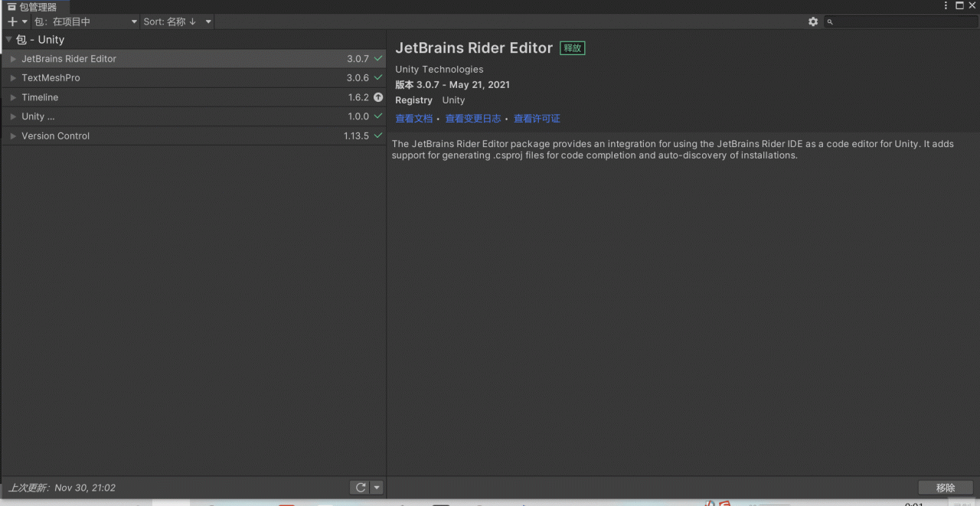Image resolution: width=980 pixels, height=506 pixels.
Task: Refresh the package list
Action: click(x=360, y=488)
